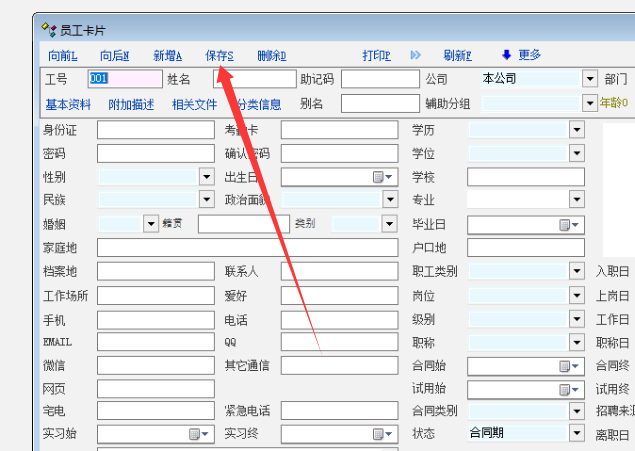Open the calendar picker for 出生日

[381, 177]
